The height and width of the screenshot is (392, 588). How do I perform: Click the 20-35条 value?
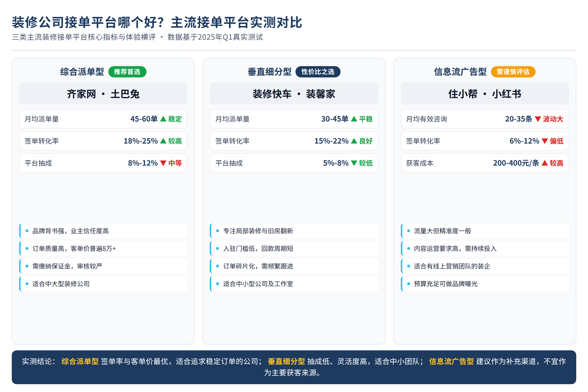click(x=518, y=119)
